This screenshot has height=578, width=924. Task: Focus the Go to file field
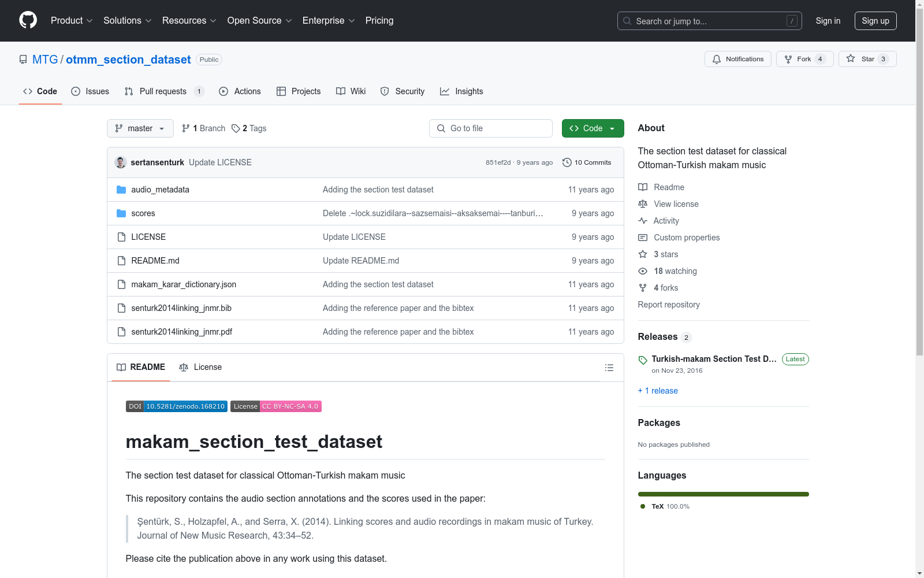click(491, 128)
